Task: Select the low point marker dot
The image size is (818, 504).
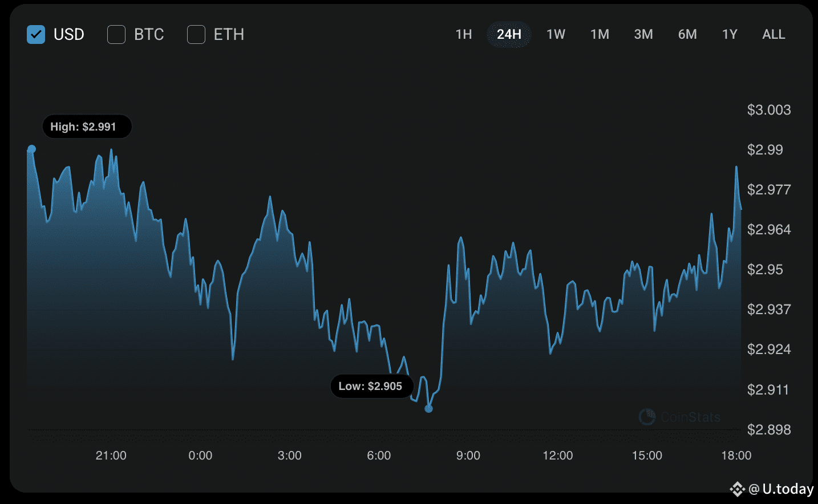Action: (x=429, y=409)
